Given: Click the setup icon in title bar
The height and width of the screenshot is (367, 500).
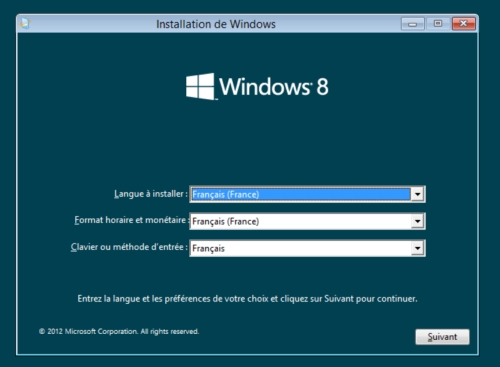Looking at the screenshot, I should tap(25, 23).
